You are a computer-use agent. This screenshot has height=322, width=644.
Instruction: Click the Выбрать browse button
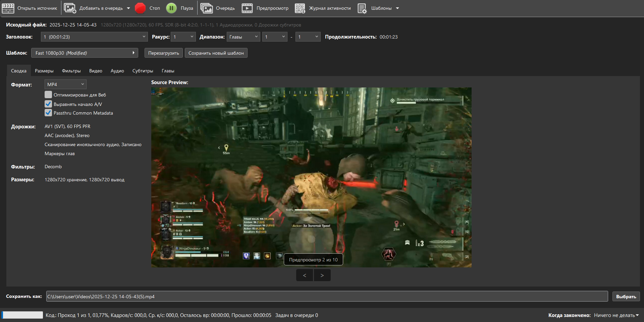626,297
